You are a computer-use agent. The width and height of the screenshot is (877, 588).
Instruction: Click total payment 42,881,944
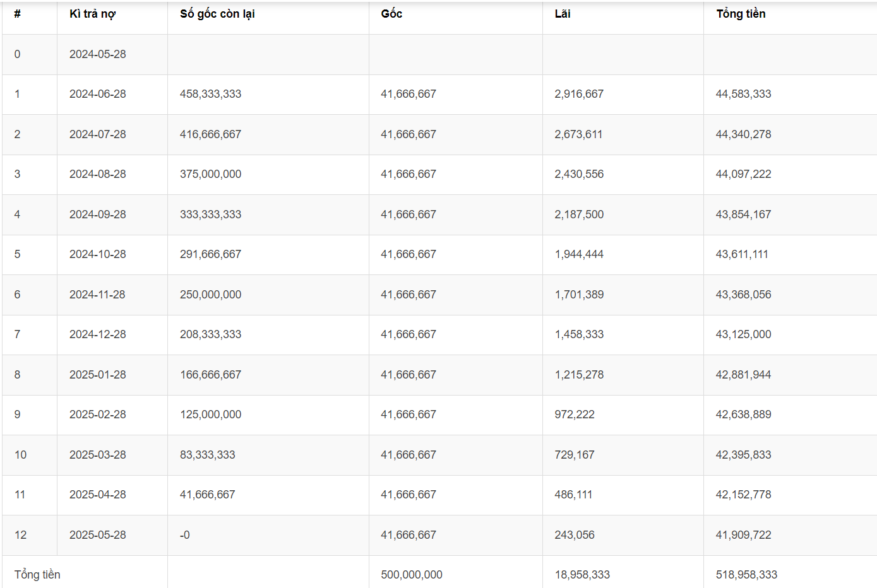(744, 375)
